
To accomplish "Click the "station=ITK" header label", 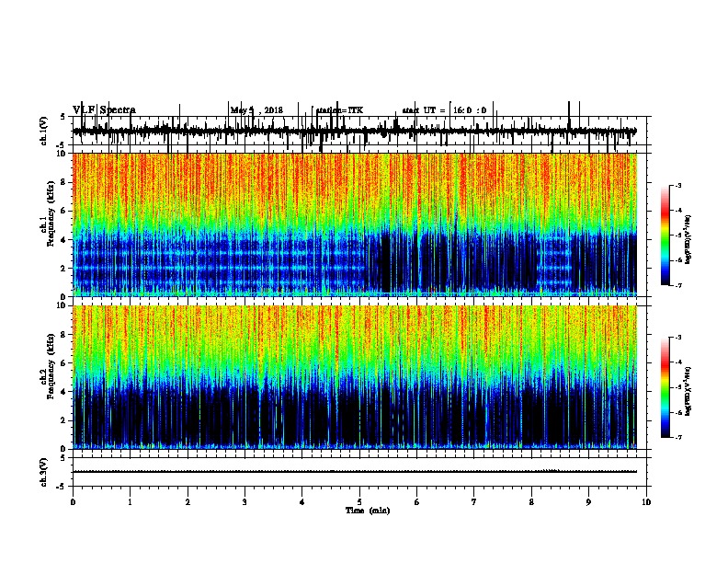I will click(x=339, y=110).
